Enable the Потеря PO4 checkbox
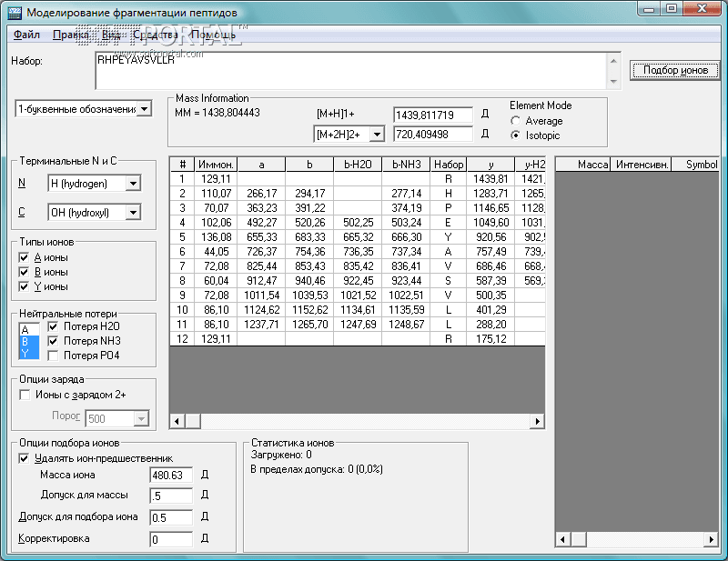 (x=54, y=356)
